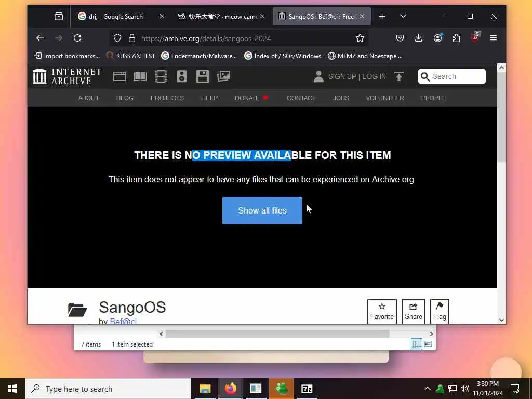Open Firefox account icon
Screen dimensions: 532x399
(437, 38)
